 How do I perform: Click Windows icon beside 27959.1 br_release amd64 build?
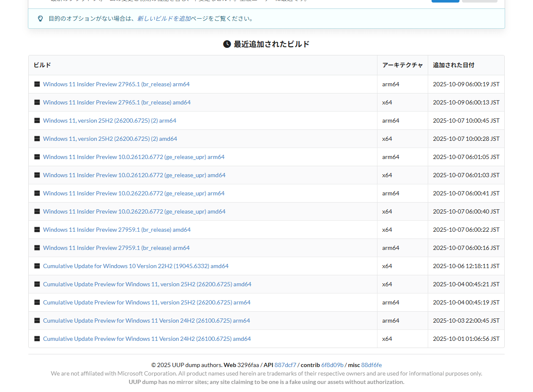point(37,230)
